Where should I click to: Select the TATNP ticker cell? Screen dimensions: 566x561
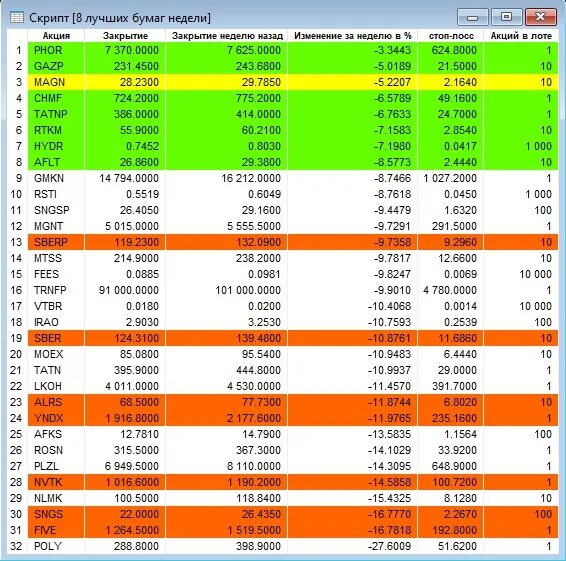[56, 114]
